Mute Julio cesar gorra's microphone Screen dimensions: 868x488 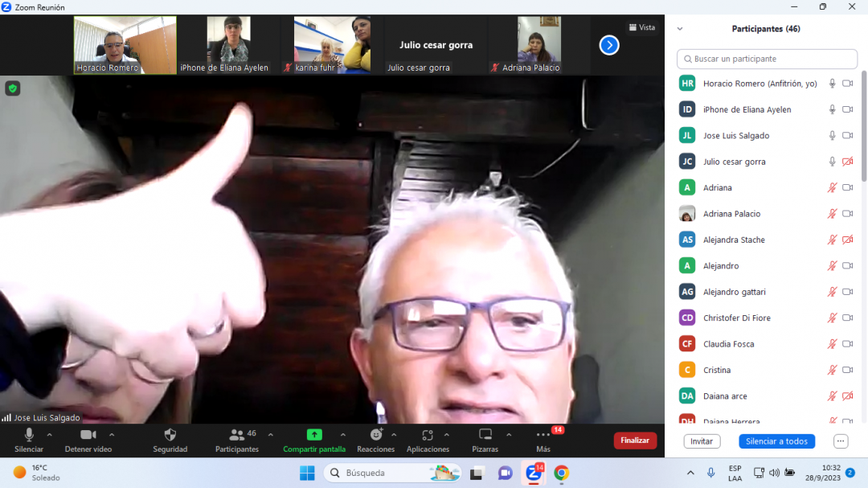tap(832, 162)
